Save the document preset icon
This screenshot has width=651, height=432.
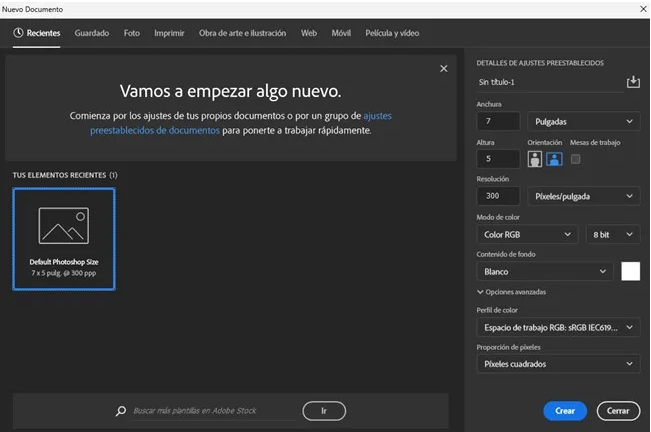pos(633,82)
